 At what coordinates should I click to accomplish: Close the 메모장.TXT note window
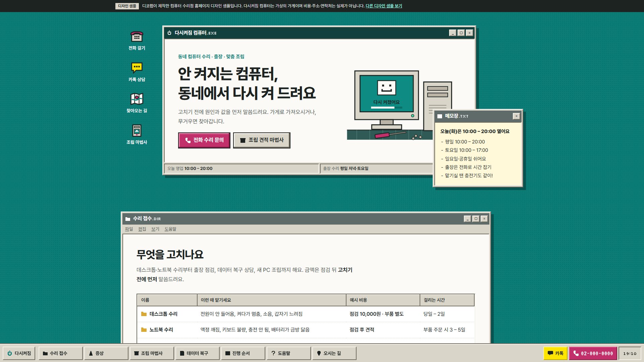click(516, 116)
